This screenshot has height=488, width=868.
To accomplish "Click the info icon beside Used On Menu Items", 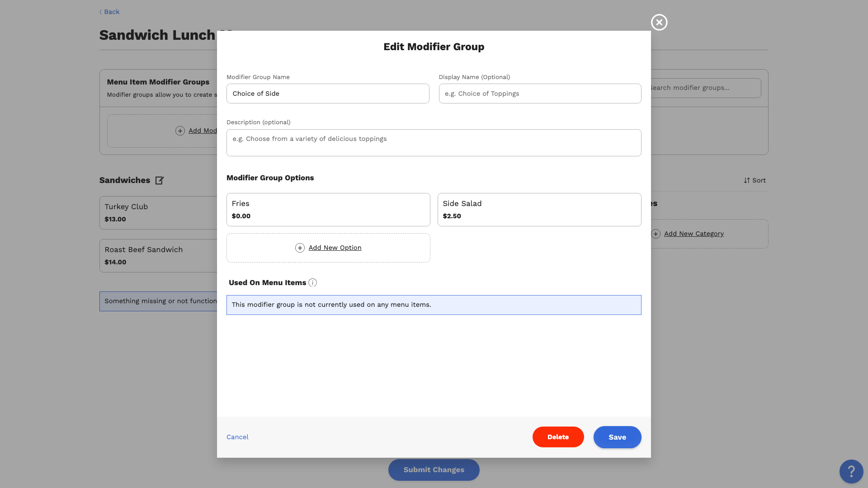I will [312, 283].
